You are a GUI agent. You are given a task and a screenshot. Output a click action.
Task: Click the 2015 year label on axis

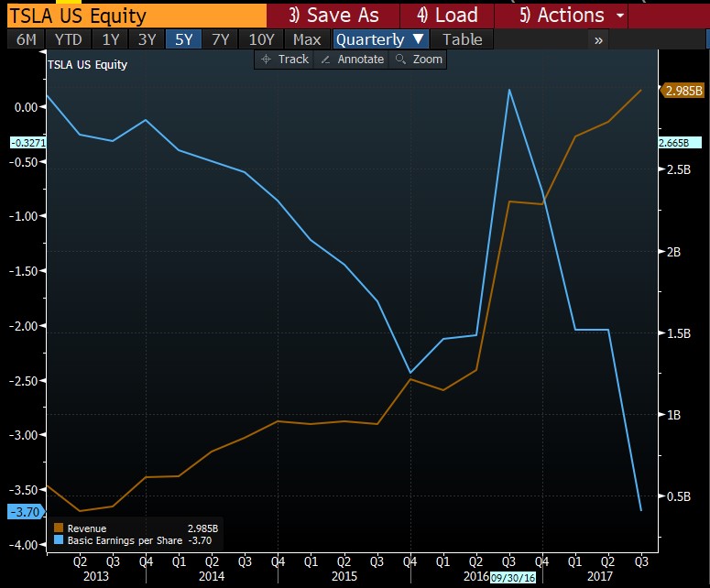[x=344, y=576]
